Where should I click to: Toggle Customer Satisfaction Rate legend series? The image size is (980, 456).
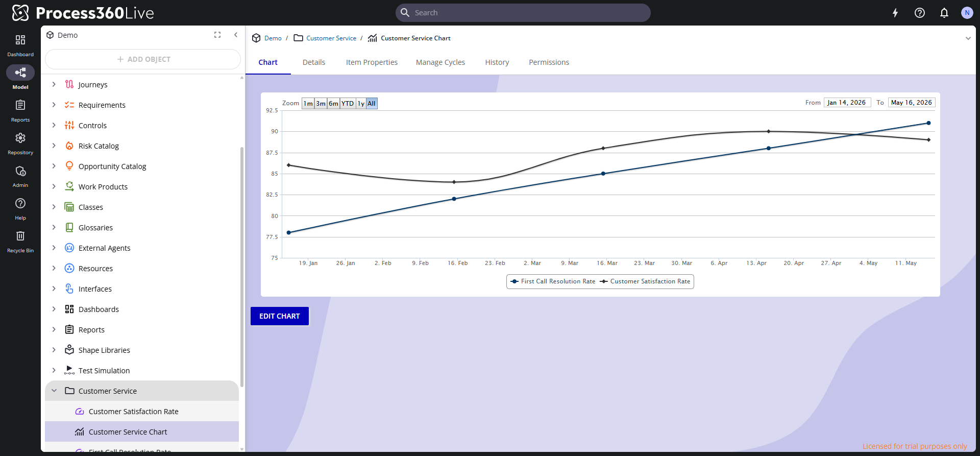(x=645, y=281)
